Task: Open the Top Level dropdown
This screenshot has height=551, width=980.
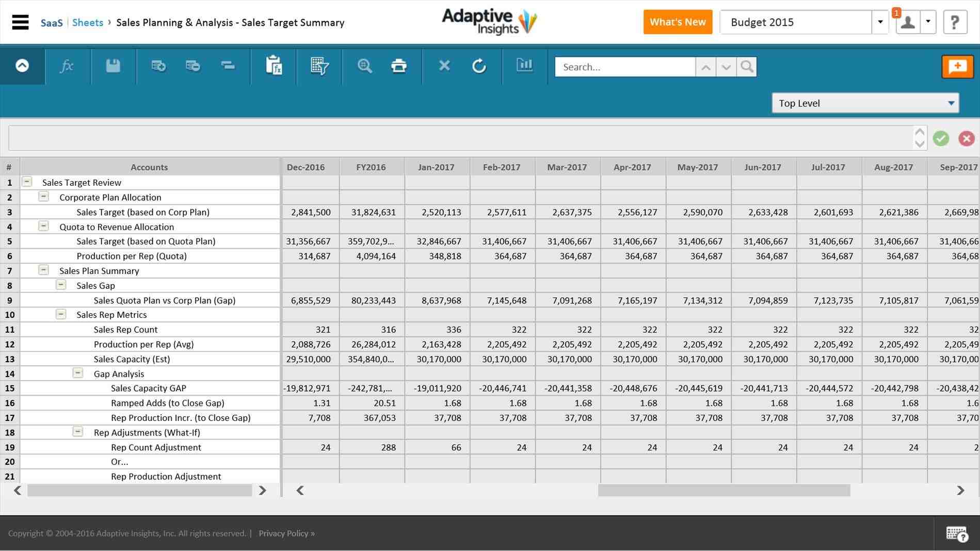Action: [x=952, y=103]
